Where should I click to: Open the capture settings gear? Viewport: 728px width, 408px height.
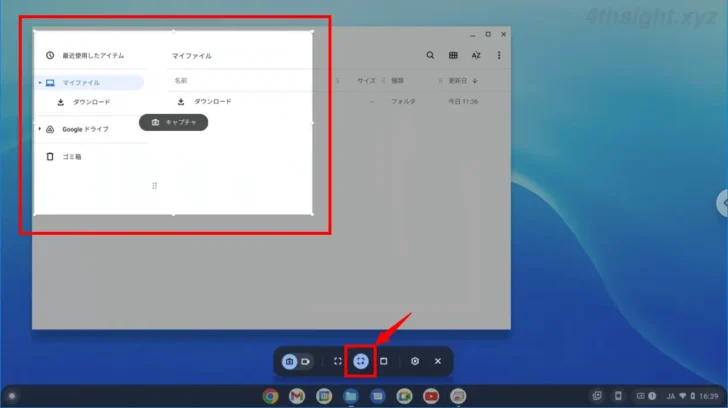tap(415, 361)
